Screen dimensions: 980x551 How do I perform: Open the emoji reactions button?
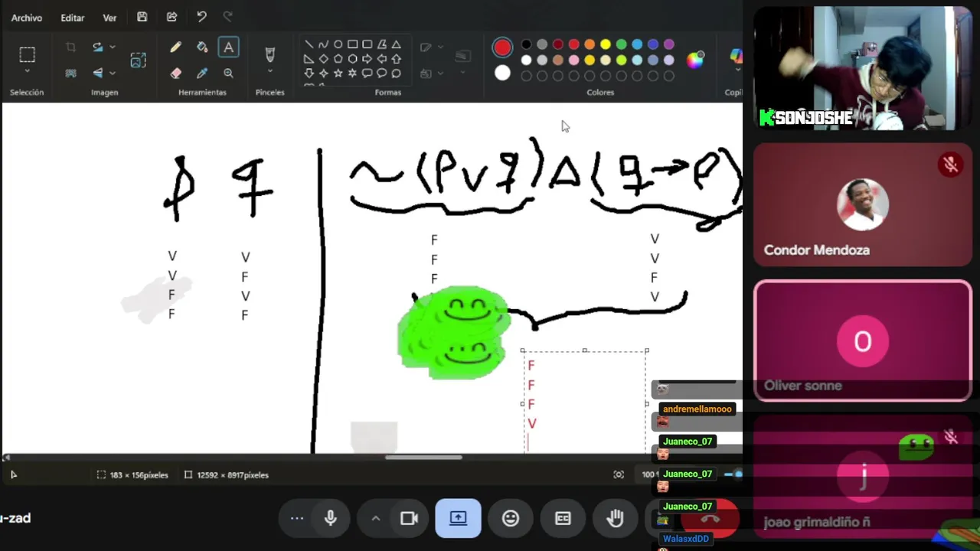pyautogui.click(x=511, y=518)
